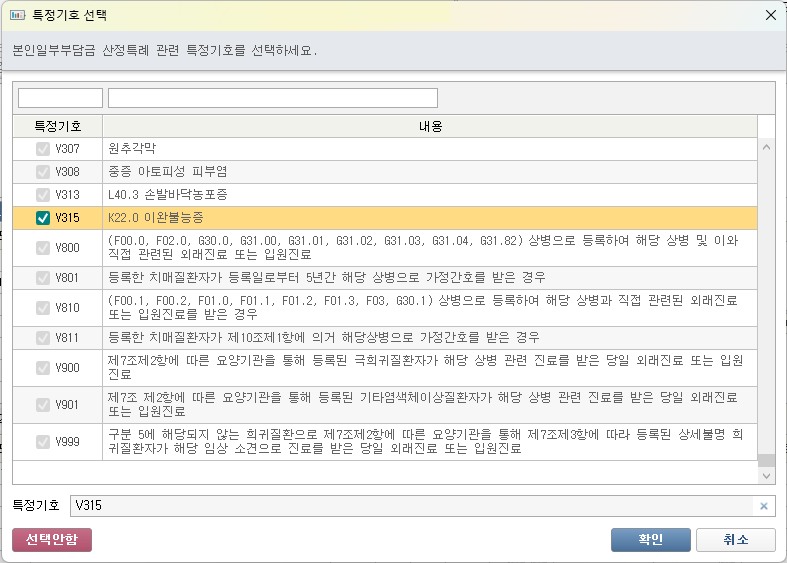Focus the 특정기호 code filter box
The height and width of the screenshot is (563, 787).
point(60,98)
